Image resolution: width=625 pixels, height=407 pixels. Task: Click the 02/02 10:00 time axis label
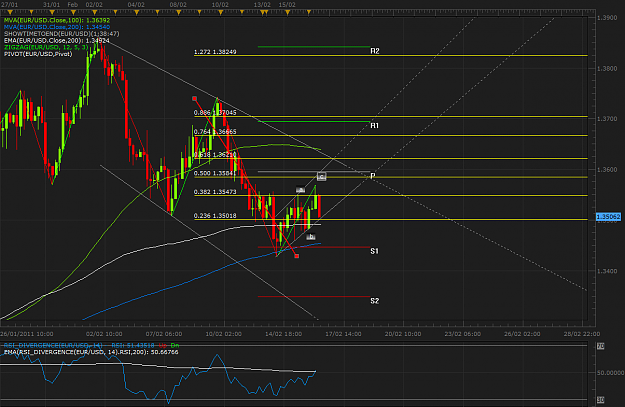(104, 334)
